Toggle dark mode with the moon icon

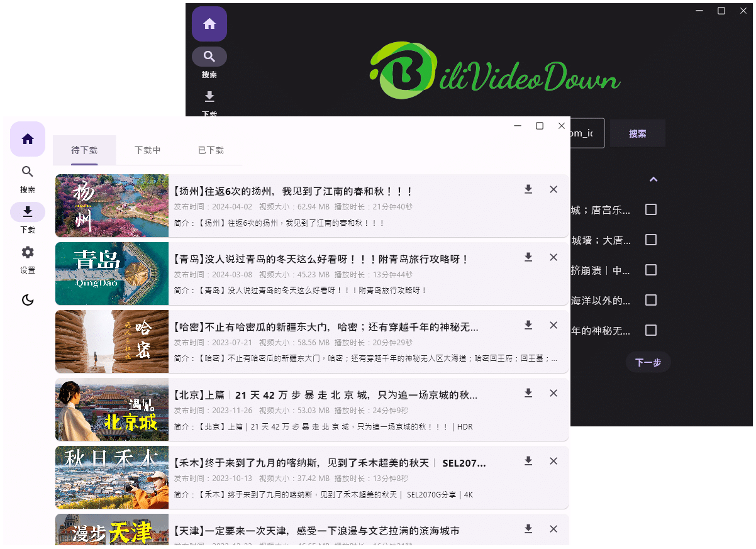[28, 300]
